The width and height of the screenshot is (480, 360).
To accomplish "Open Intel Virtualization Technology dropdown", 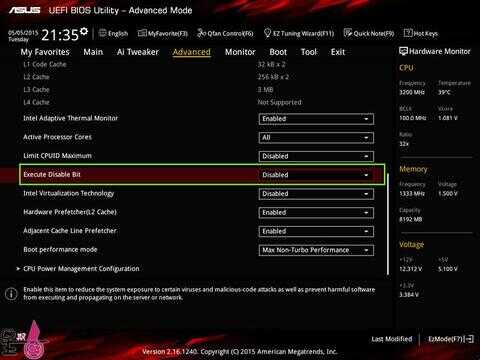I will point(316,194).
